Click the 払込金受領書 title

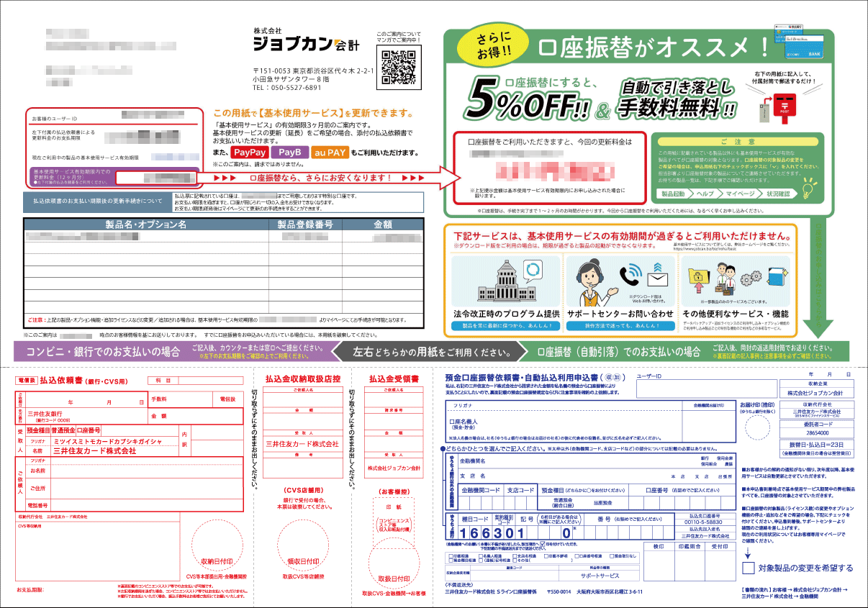click(394, 378)
